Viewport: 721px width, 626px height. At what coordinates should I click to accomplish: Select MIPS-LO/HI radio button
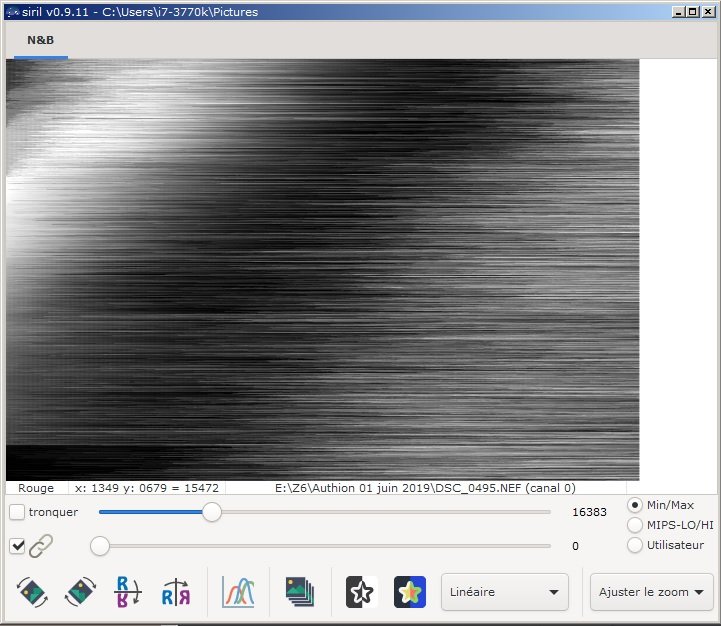tap(635, 525)
